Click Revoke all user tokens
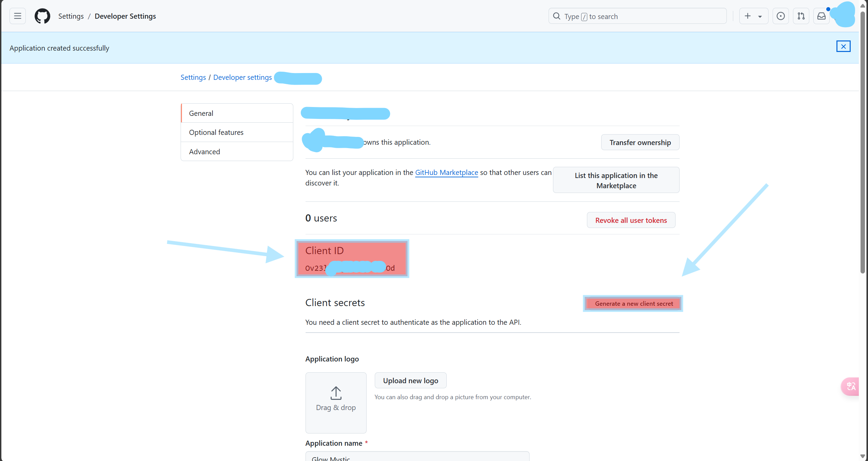868x461 pixels. click(x=631, y=220)
